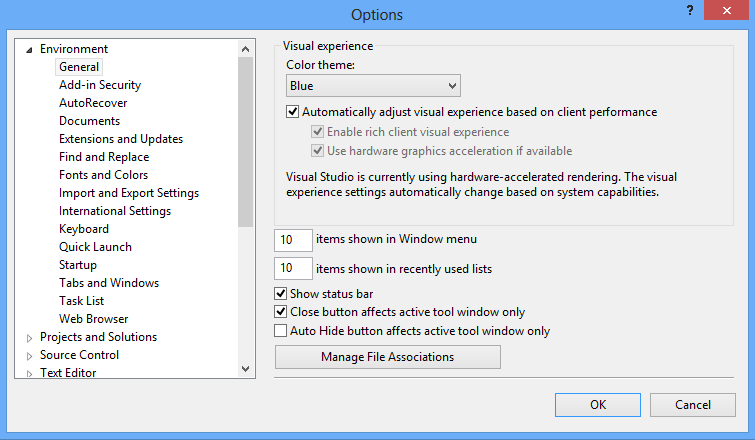Image resolution: width=755 pixels, height=440 pixels.
Task: Select General under Environment
Action: (79, 67)
